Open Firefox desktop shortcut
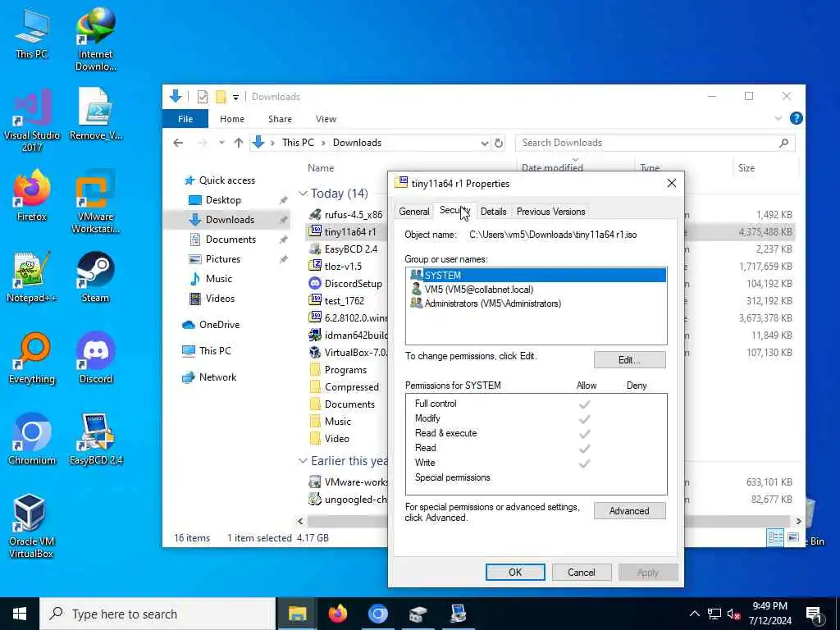Viewport: 840px width, 630px height. pos(32,195)
